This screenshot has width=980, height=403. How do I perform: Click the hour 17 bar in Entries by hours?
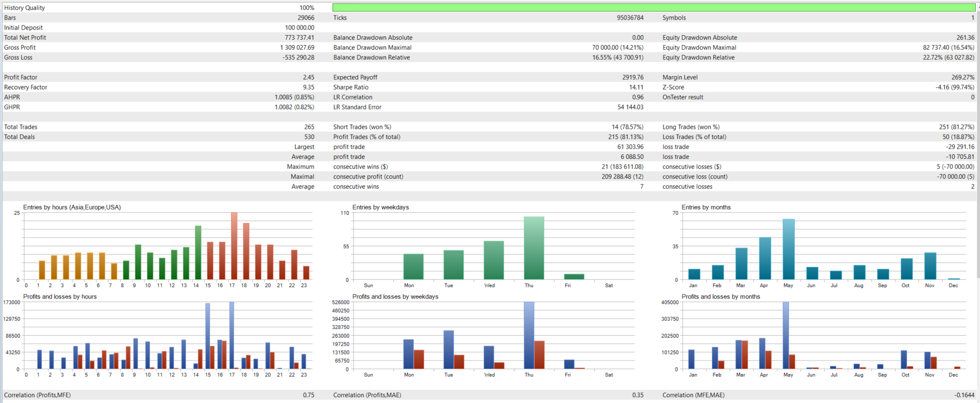point(234,246)
